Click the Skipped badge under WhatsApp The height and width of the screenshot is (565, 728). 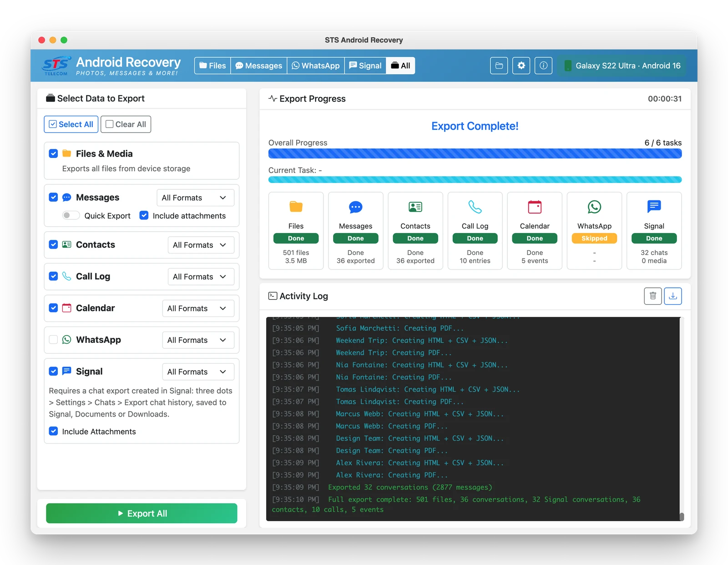coord(594,238)
